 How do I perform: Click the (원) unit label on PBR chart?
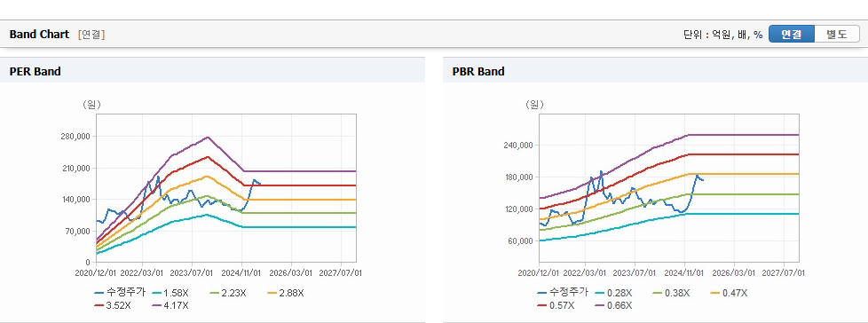[x=534, y=104]
